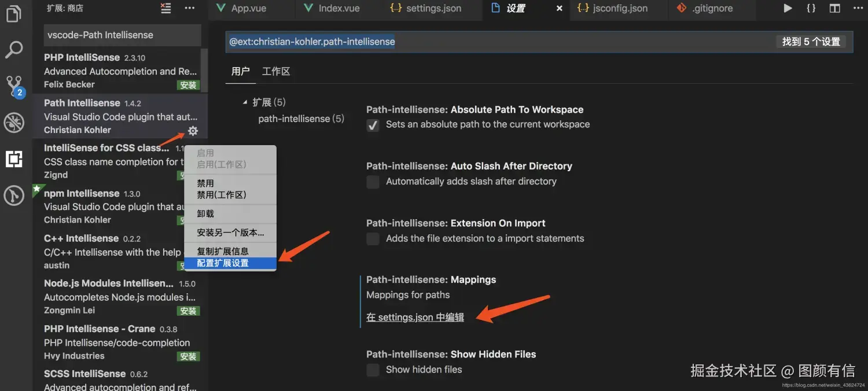Screen dimensions: 868x391
Task: Click the extensions search box
Action: click(122, 35)
